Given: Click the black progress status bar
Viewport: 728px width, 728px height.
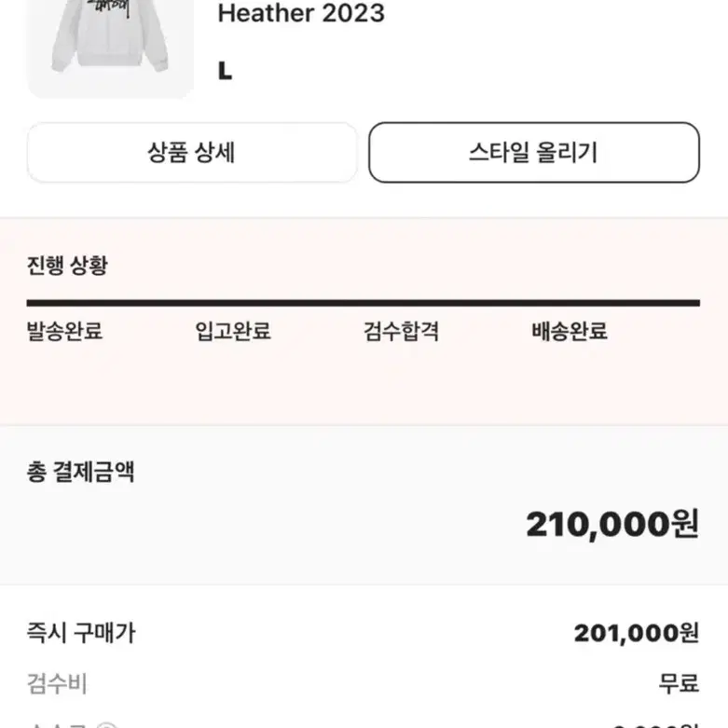Looking at the screenshot, I should (364, 303).
